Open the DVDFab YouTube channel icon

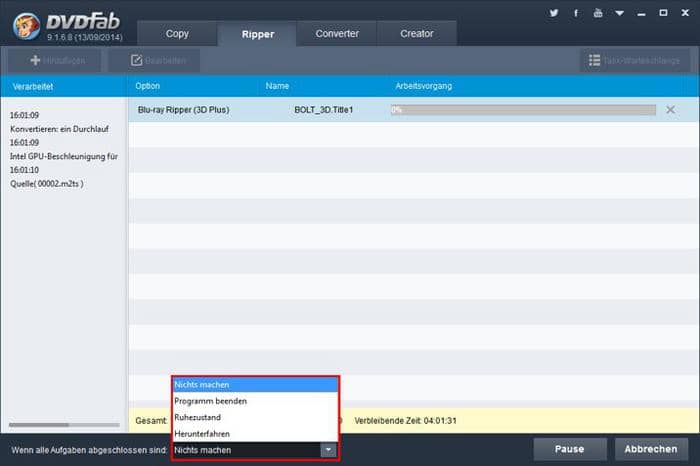(x=598, y=13)
